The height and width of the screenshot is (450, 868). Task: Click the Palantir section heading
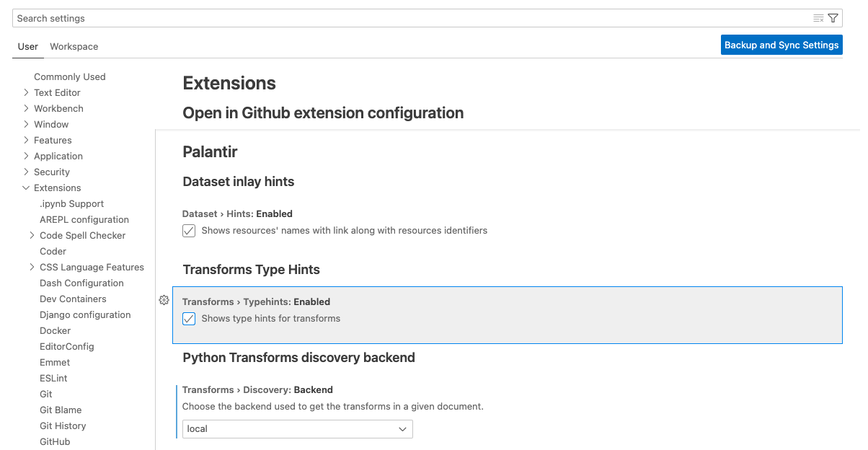click(x=210, y=152)
